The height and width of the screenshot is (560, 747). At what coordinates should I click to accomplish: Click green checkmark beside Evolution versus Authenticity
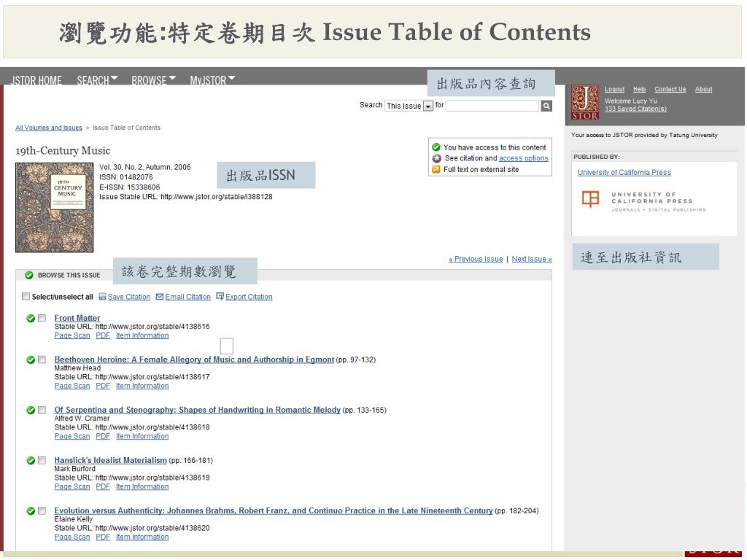[31, 511]
